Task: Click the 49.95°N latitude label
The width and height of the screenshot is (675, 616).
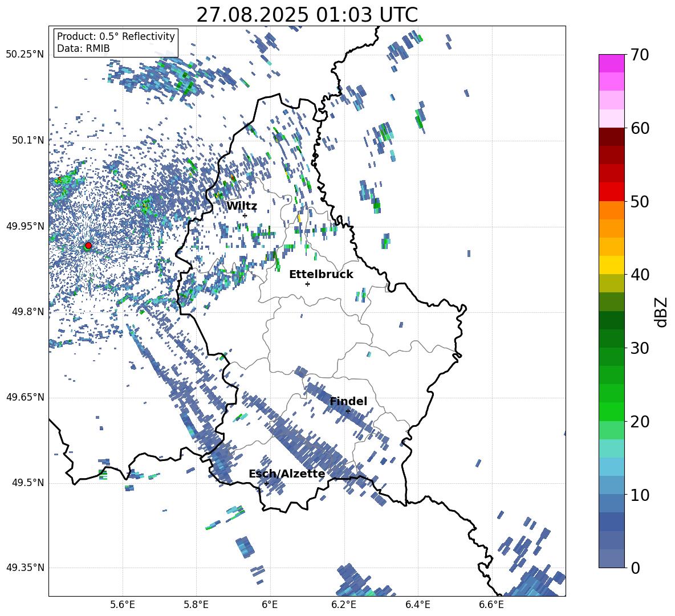Action: [x=25, y=226]
